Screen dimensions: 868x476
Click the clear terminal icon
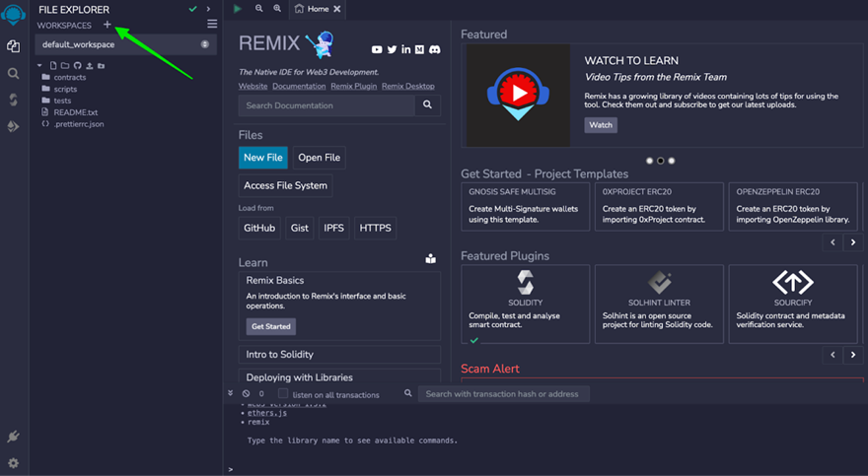pos(246,393)
